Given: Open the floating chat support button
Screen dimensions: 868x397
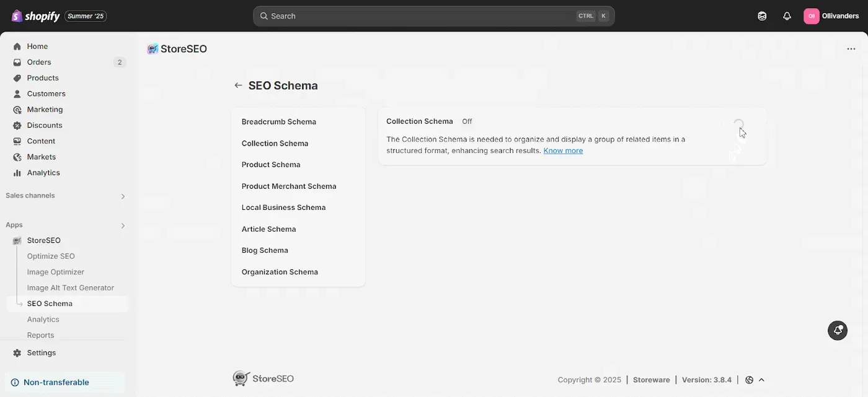Looking at the screenshot, I should [838, 330].
